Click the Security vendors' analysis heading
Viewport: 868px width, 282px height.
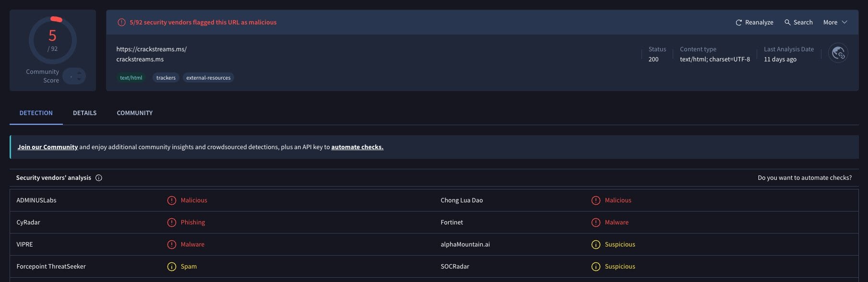pos(54,178)
